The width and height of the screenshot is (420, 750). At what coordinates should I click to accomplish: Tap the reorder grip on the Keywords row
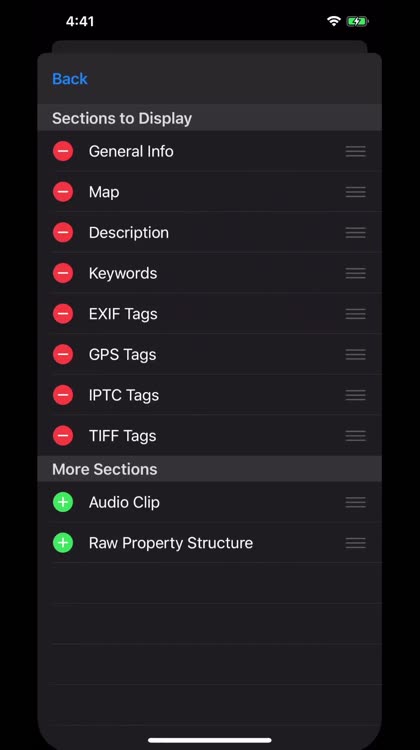pyautogui.click(x=355, y=273)
